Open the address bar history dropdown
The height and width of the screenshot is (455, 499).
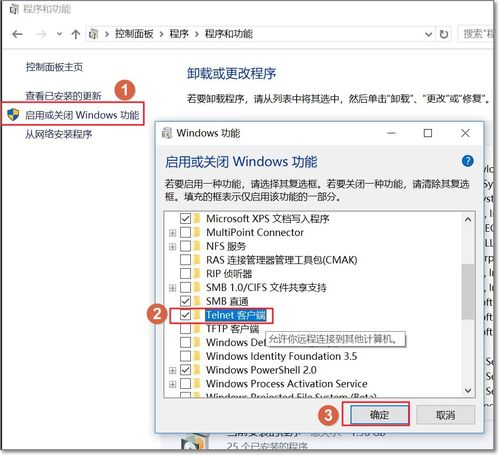428,34
